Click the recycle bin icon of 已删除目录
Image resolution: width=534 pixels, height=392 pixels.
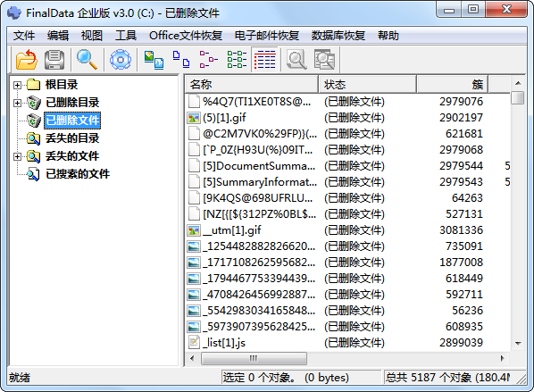[34, 103]
